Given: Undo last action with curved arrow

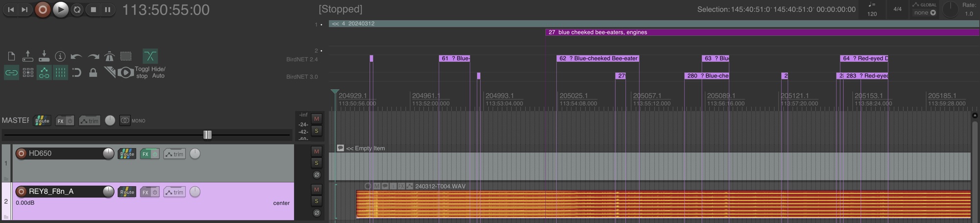Looking at the screenshot, I should [x=76, y=56].
